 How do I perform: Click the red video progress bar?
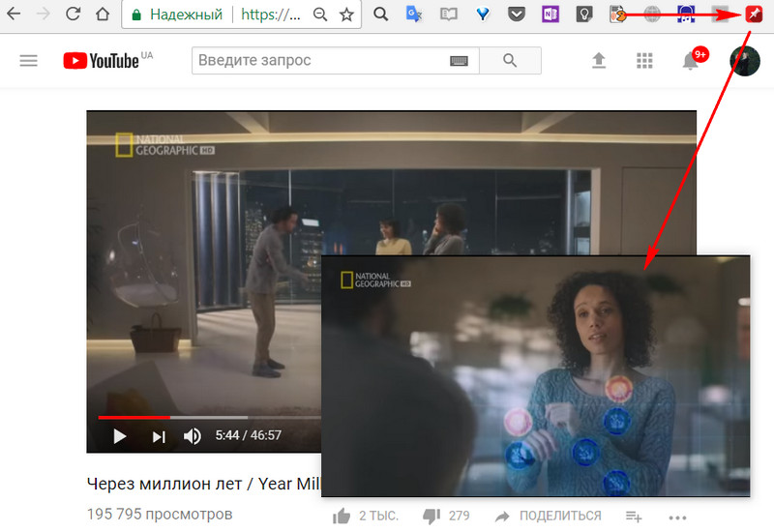click(x=134, y=418)
